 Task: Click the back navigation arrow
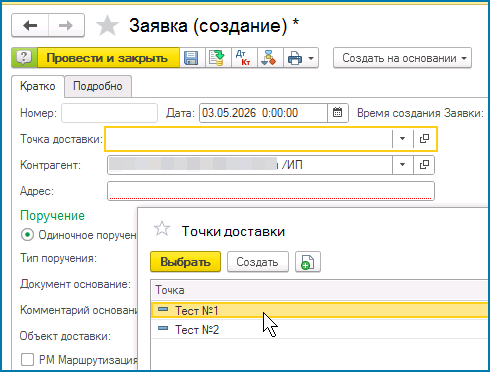[30, 25]
